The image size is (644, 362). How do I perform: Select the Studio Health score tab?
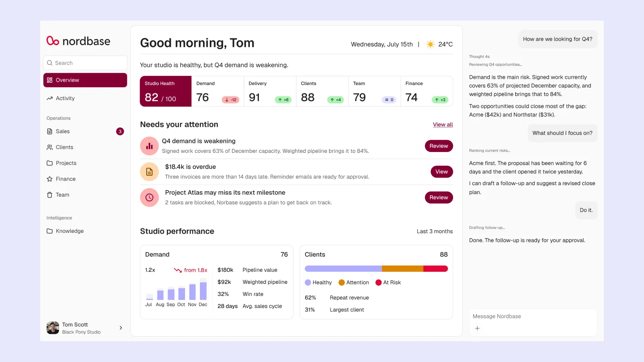point(166,92)
